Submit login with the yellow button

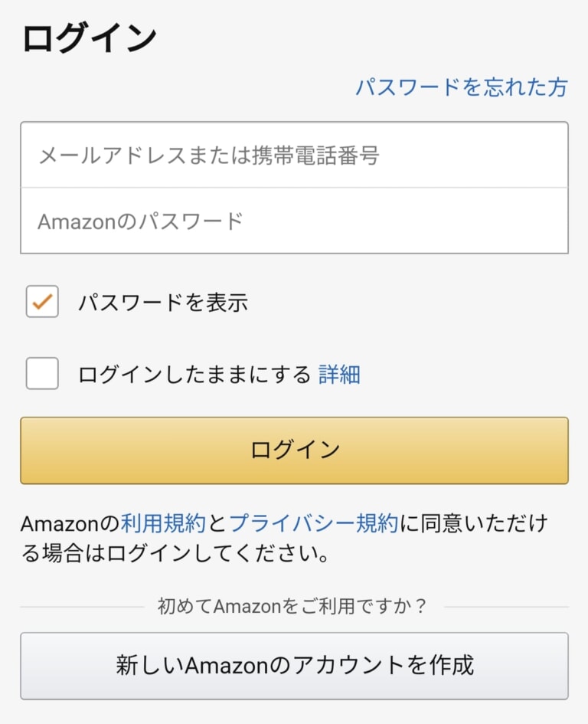294,450
